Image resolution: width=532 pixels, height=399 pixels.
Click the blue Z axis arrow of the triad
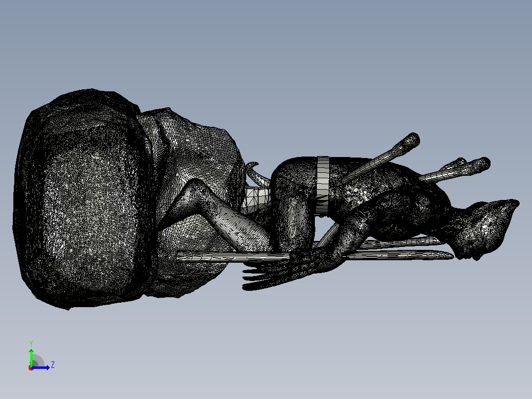coord(40,367)
